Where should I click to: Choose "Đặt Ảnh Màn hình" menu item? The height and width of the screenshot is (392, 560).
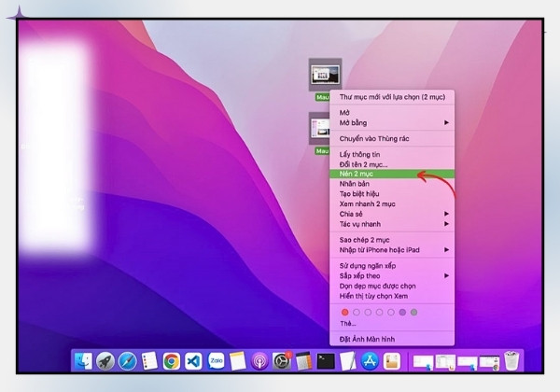point(392,339)
